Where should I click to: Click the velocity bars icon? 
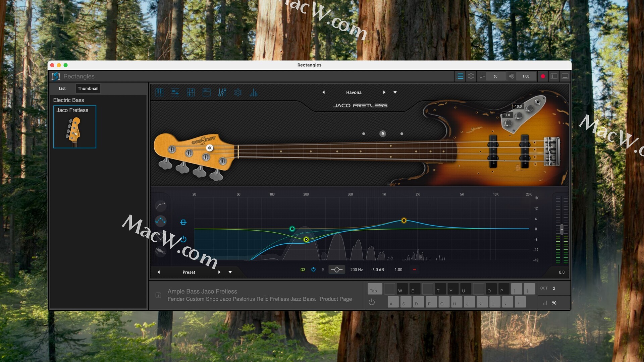pyautogui.click(x=545, y=303)
